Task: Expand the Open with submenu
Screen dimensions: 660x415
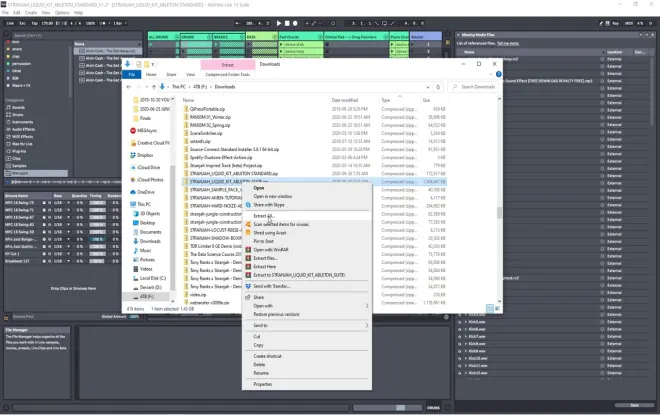Action: pyautogui.click(x=306, y=306)
